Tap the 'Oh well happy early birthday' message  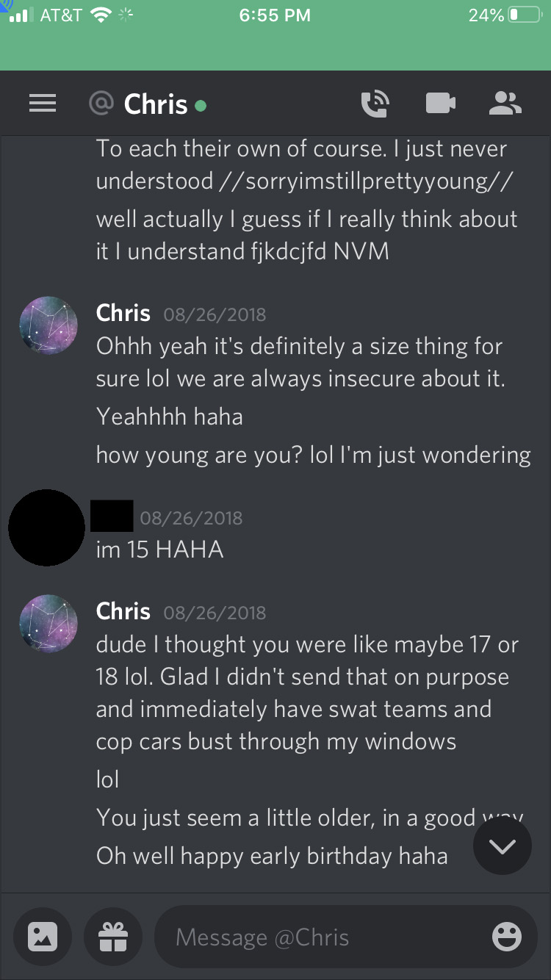tap(272, 856)
